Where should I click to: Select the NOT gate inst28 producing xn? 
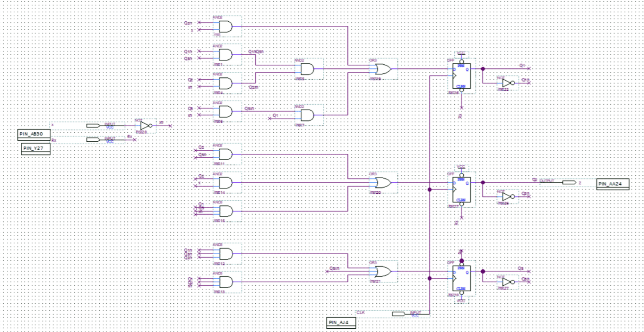point(146,126)
